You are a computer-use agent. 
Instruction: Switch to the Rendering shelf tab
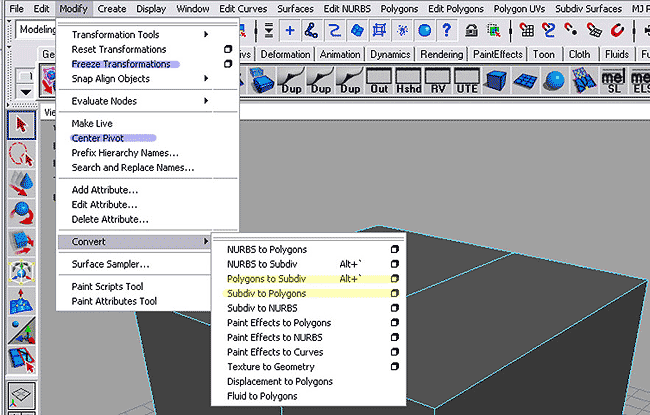pyautogui.click(x=441, y=54)
